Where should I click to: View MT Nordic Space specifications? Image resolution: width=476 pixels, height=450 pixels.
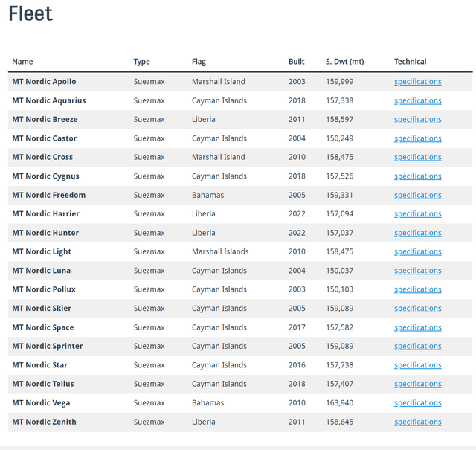click(418, 327)
